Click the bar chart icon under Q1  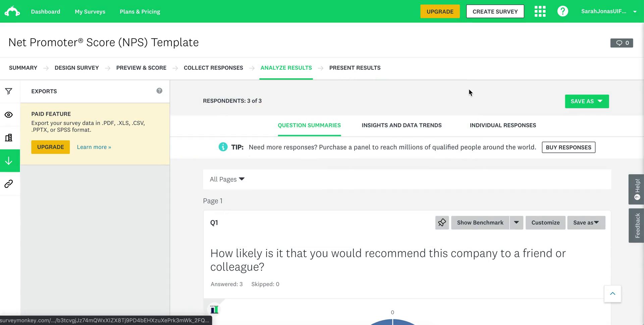[214, 310]
